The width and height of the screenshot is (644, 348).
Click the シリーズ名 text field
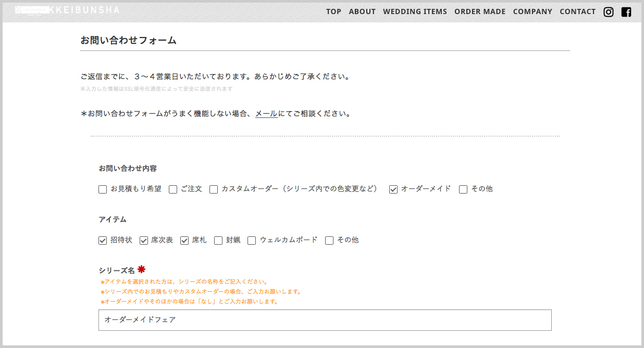[x=325, y=320]
